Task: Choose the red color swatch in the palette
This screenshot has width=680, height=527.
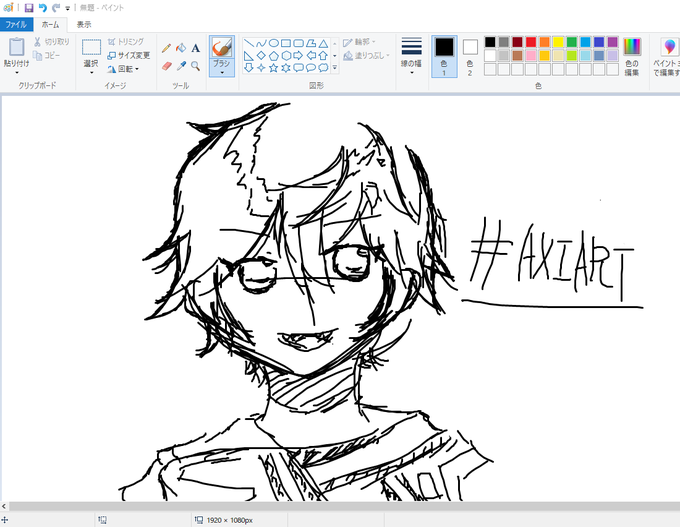Action: point(531,42)
